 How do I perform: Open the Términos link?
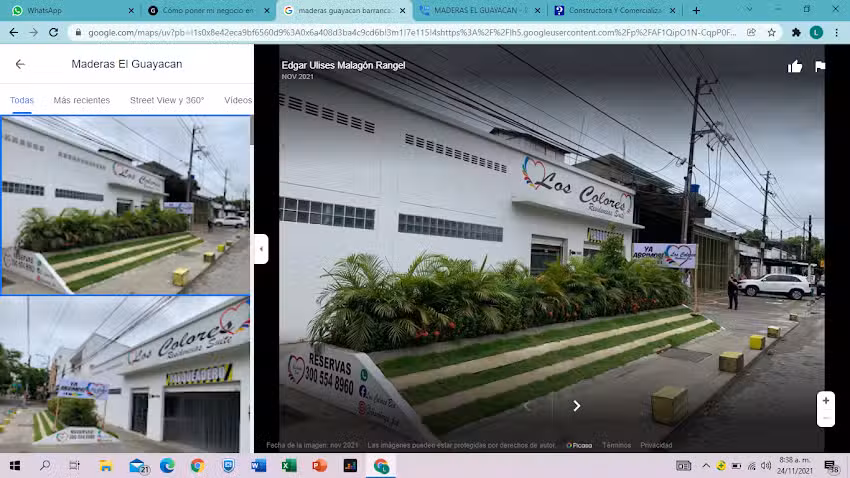coord(616,445)
